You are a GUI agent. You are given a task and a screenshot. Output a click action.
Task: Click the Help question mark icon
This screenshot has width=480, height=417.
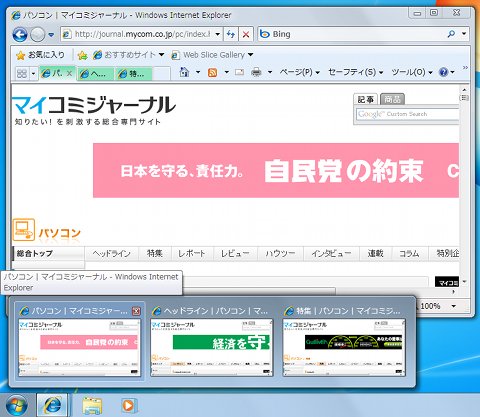pos(444,72)
